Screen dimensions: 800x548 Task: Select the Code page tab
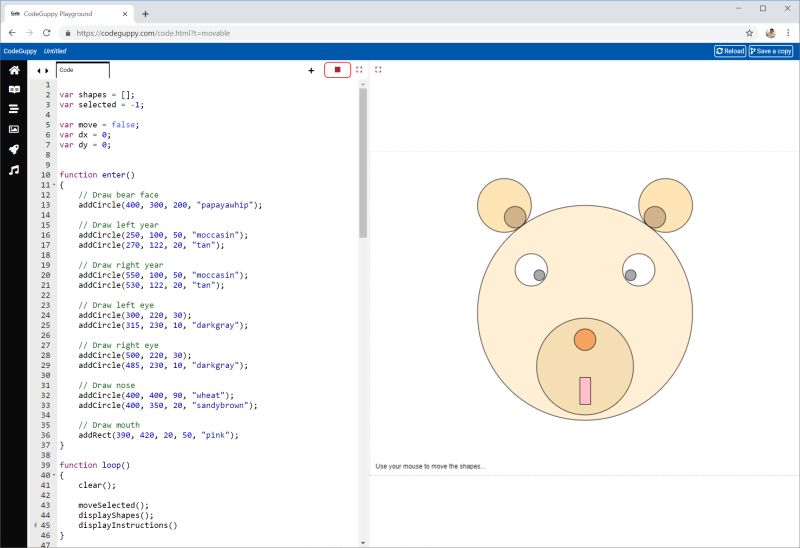tap(83, 70)
